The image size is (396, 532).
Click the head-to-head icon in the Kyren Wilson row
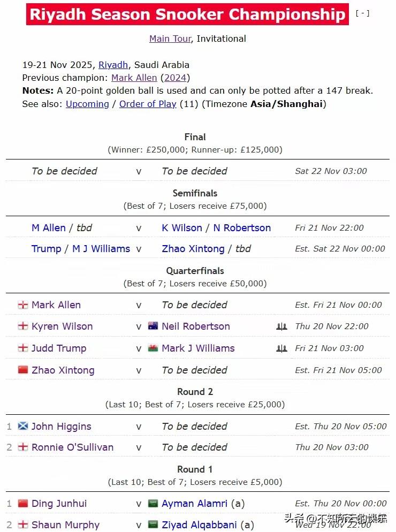(281, 326)
